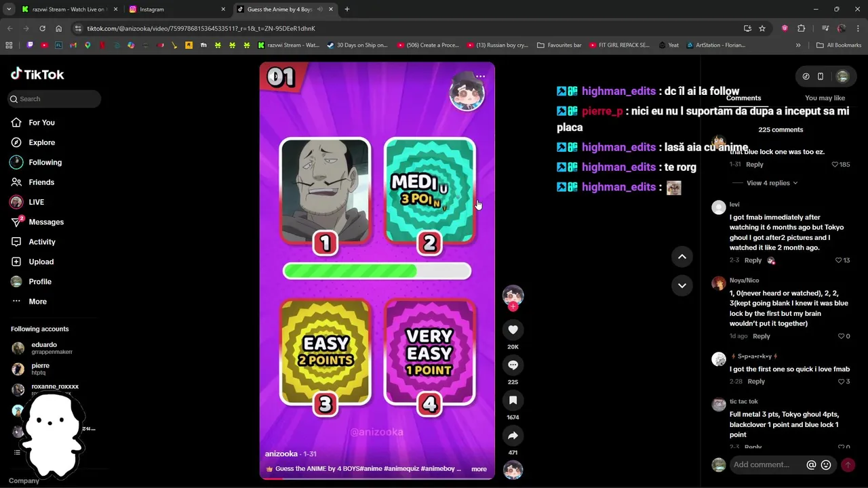868x488 pixels.
Task: Expand the video caption with 'more'
Action: point(479,469)
